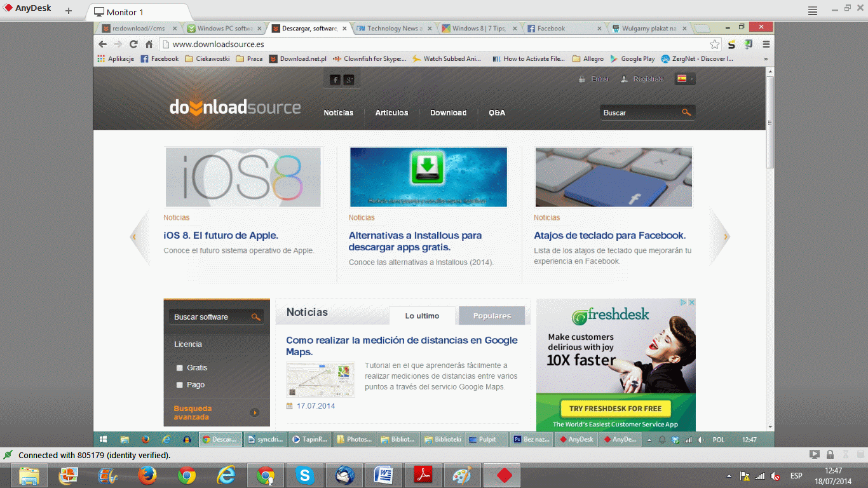Open the Download menu item
Screen dimensions: 868x488
tap(448, 112)
